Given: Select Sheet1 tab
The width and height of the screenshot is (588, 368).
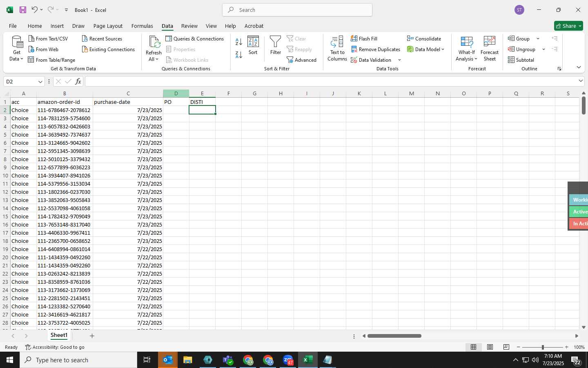Looking at the screenshot, I should pos(59,335).
